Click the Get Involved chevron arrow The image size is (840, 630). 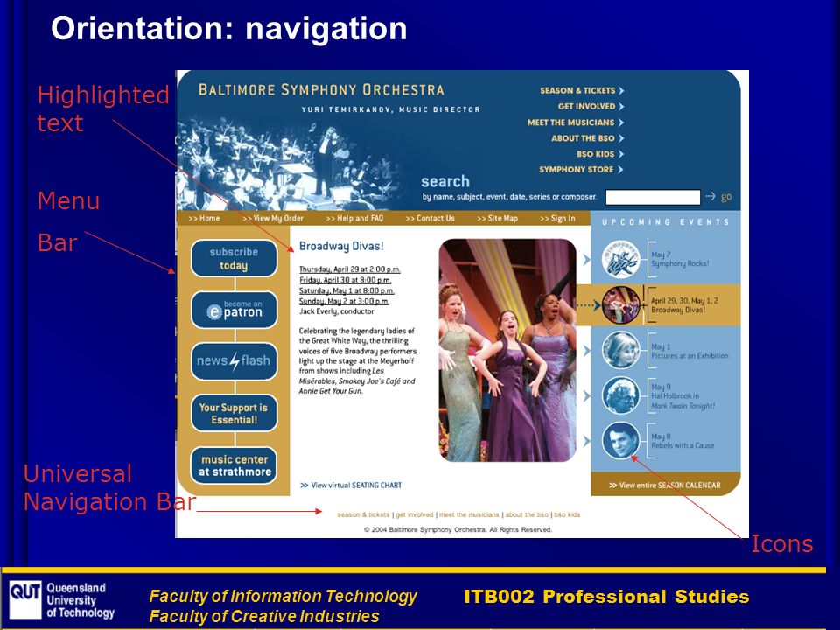click(621, 107)
